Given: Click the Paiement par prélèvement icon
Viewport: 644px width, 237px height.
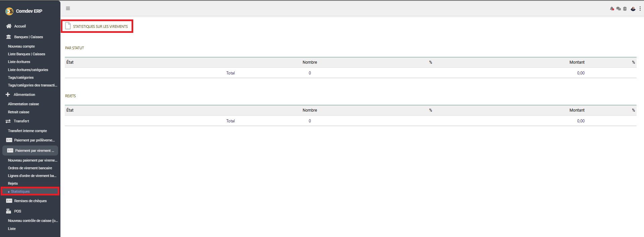Looking at the screenshot, I should (x=9, y=140).
